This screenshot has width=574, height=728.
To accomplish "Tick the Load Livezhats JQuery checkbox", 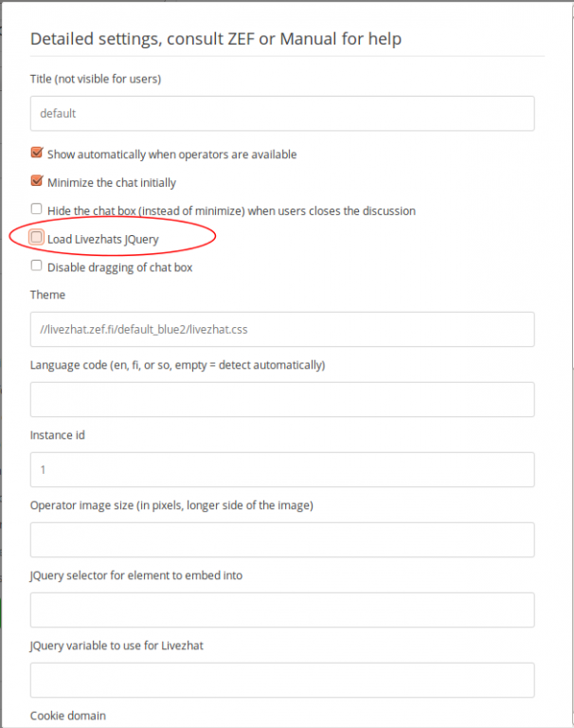I will (x=36, y=237).
